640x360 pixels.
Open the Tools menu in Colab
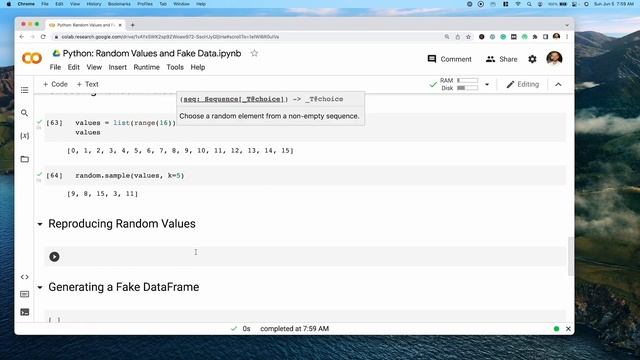point(175,67)
